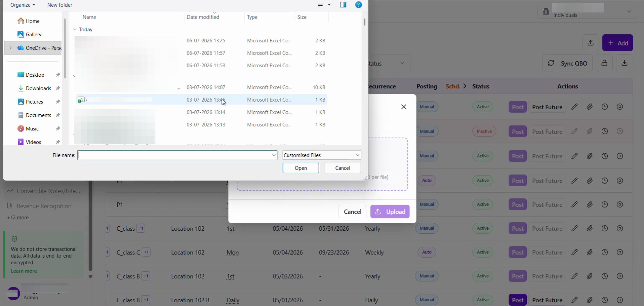Viewport: 644px width, 306px height.
Task: Open the file dialog help icon
Action: [359, 5]
